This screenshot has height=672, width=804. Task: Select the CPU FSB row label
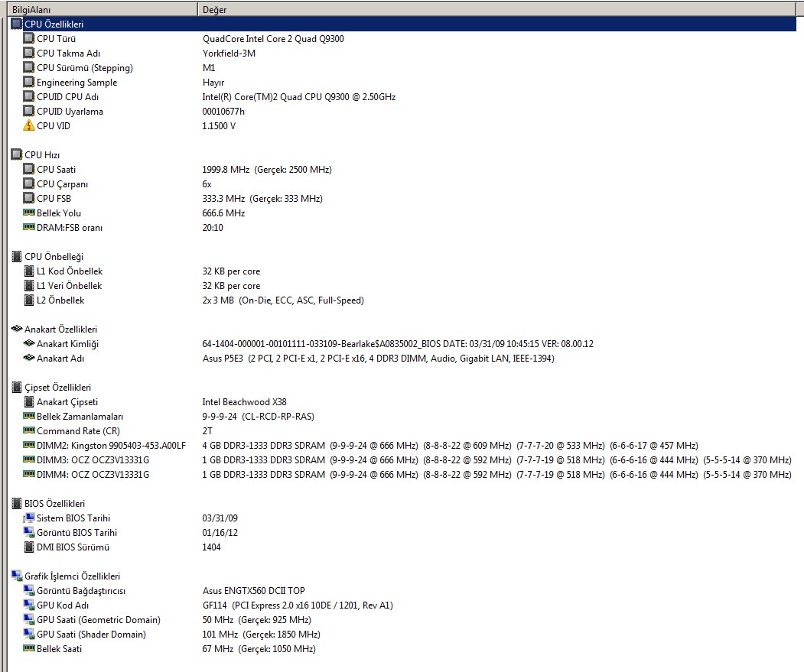pyautogui.click(x=54, y=198)
